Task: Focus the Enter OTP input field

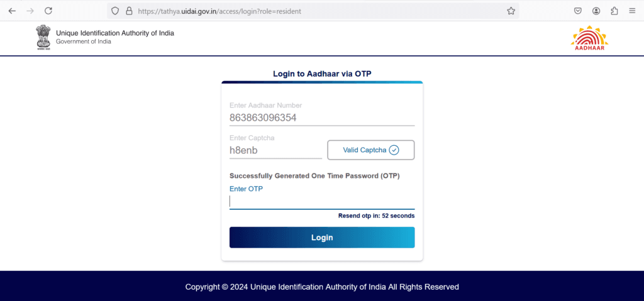Action: [x=322, y=201]
